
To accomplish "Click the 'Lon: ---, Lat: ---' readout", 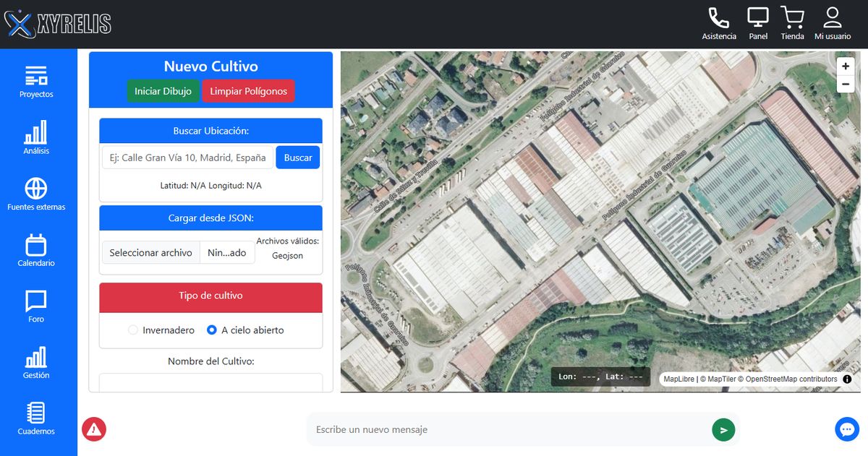I will (x=601, y=377).
